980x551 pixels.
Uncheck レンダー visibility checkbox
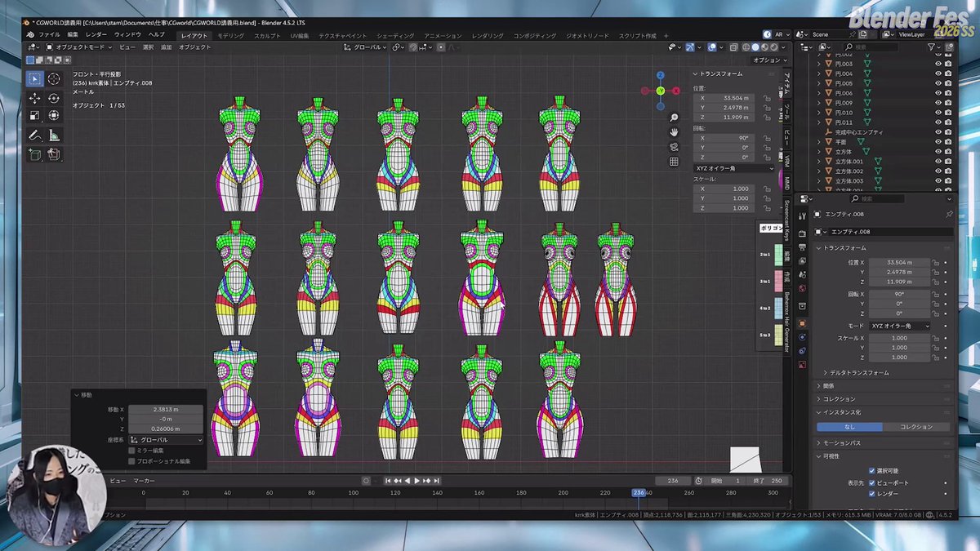click(871, 494)
